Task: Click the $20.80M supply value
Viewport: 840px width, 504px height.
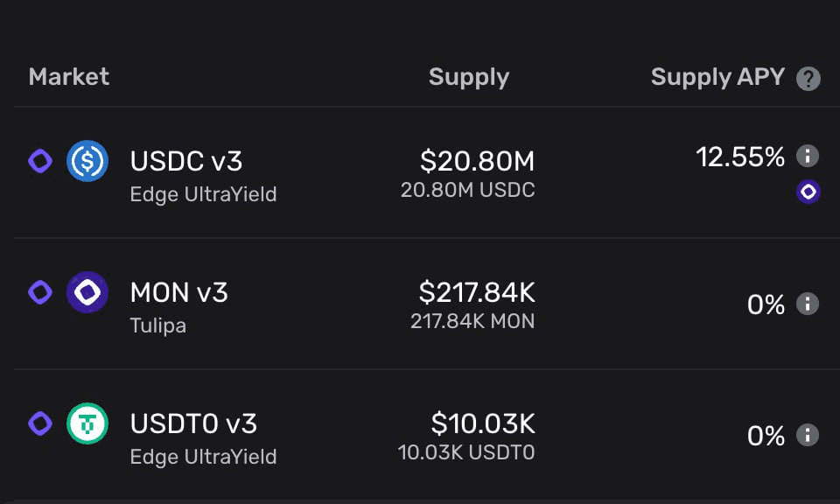Action: [x=477, y=161]
